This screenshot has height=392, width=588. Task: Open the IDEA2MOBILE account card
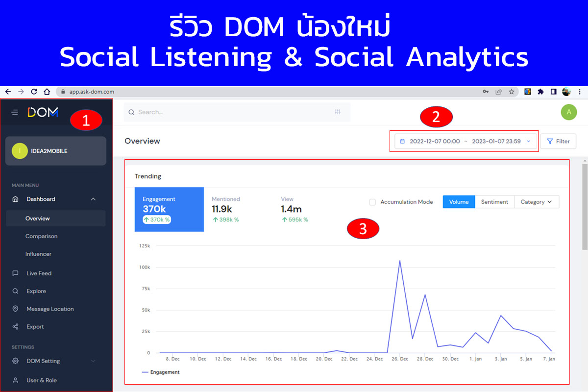coord(55,151)
